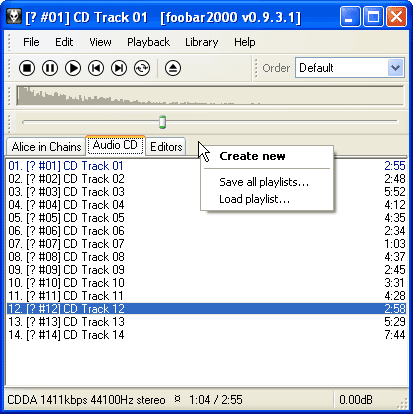Pause the current track

(50, 68)
